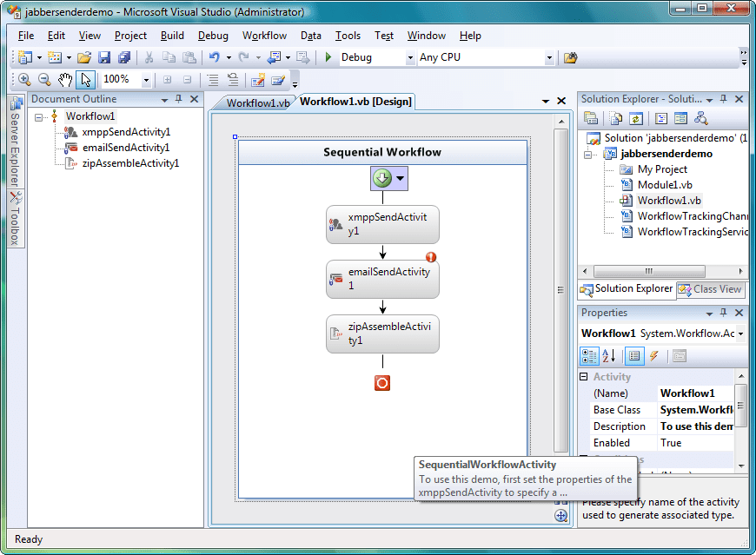Open the zoom percentage dropdown
The image size is (756, 555).
pyautogui.click(x=146, y=80)
